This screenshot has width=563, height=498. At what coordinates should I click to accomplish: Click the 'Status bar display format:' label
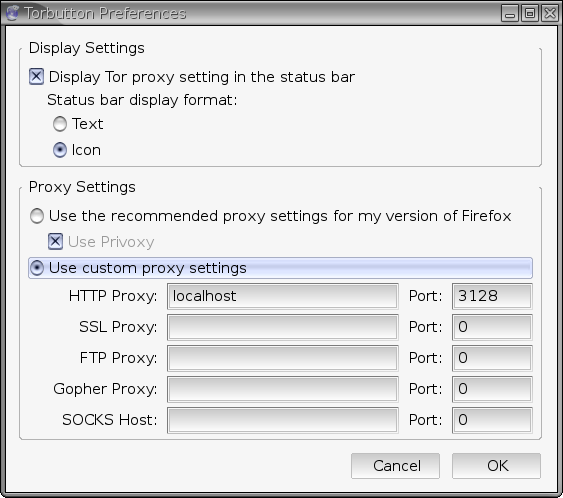pos(142,100)
